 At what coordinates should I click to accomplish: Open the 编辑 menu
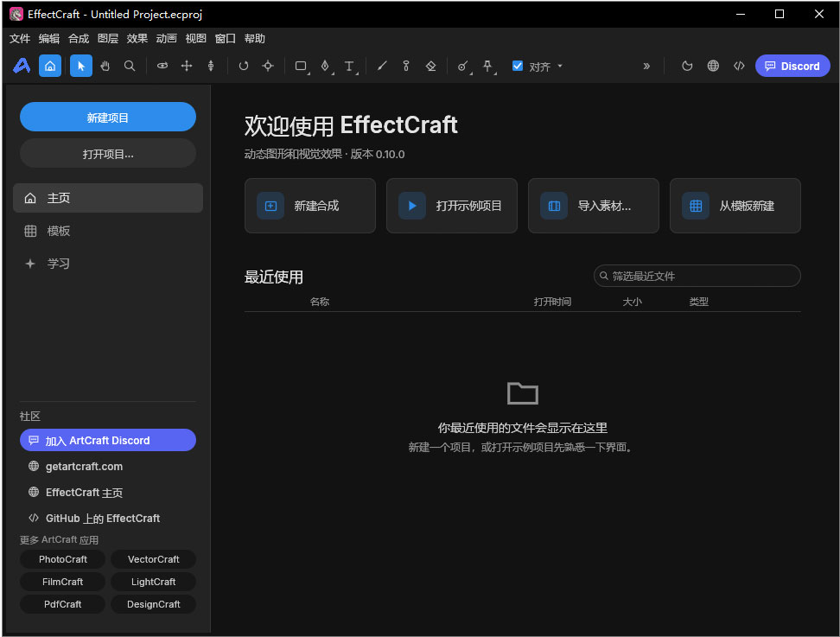pos(49,39)
